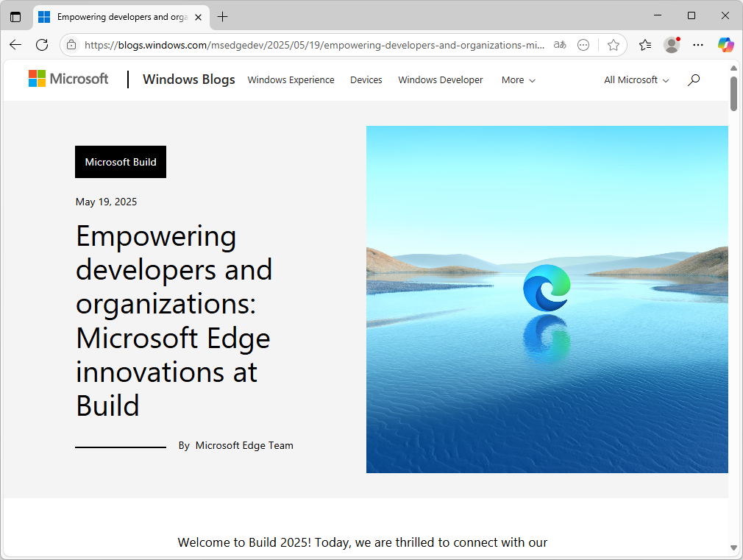View site information via the lock icon
Screen dimensions: 743x560
point(71,44)
